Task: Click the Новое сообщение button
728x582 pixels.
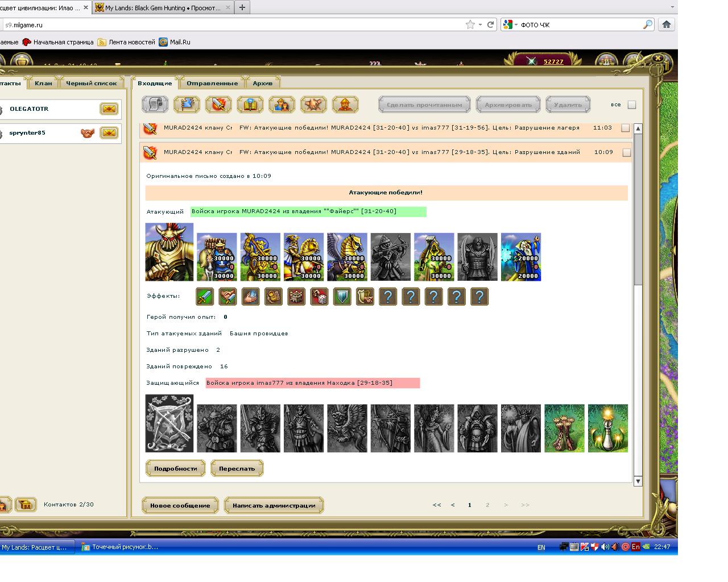Action: coord(180,505)
